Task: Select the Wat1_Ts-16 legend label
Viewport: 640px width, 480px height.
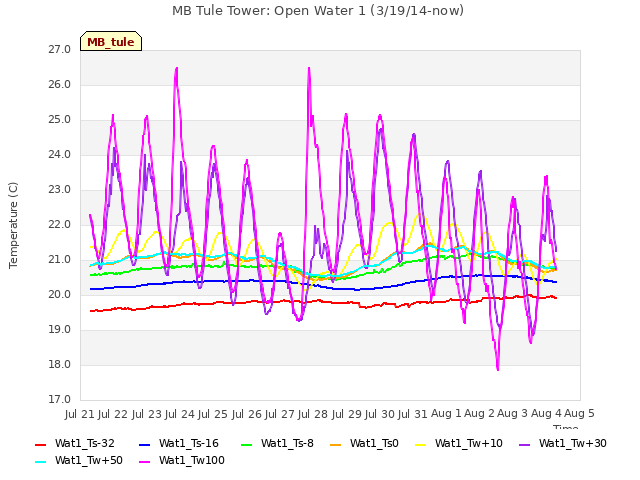Action: [189, 444]
